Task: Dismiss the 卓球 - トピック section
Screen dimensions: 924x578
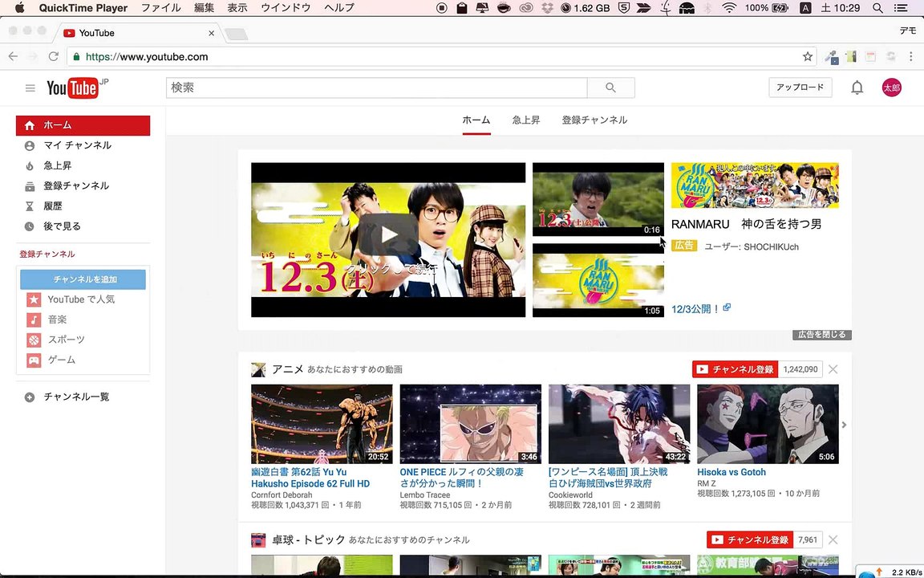Action: tap(833, 539)
